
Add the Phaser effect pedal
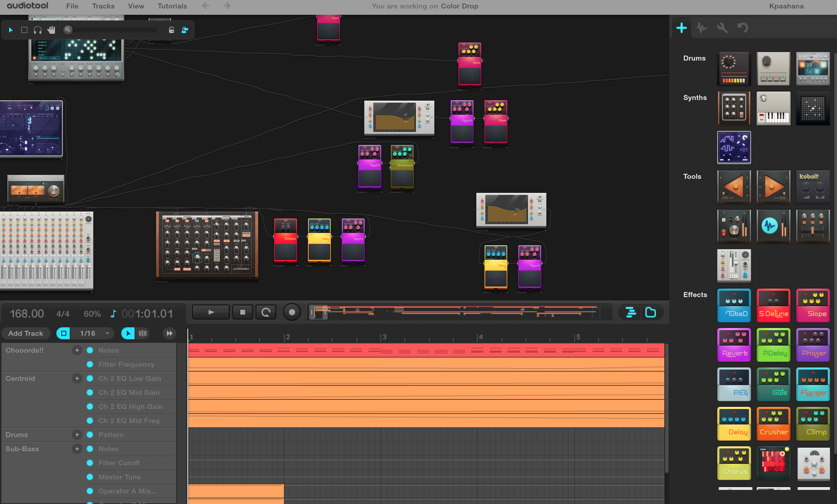[x=813, y=345]
